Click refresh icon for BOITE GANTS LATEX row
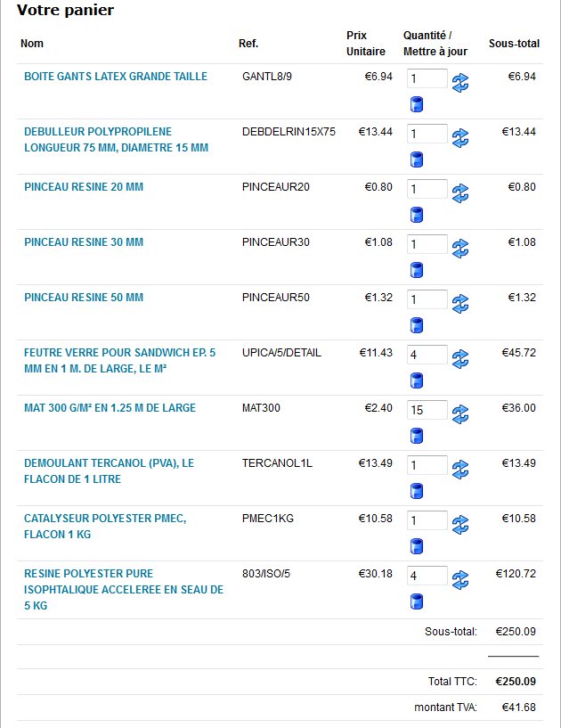This screenshot has width=561, height=728. point(460,83)
